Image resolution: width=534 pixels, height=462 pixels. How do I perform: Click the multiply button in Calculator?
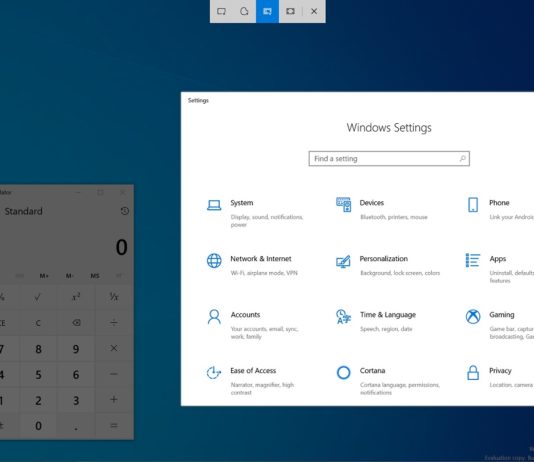pos(114,348)
